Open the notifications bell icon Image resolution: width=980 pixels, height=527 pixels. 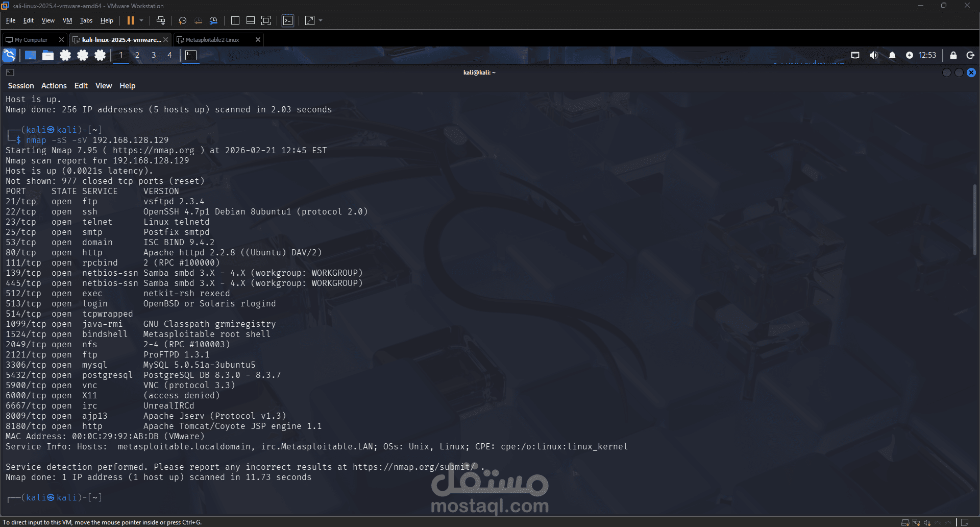892,55
